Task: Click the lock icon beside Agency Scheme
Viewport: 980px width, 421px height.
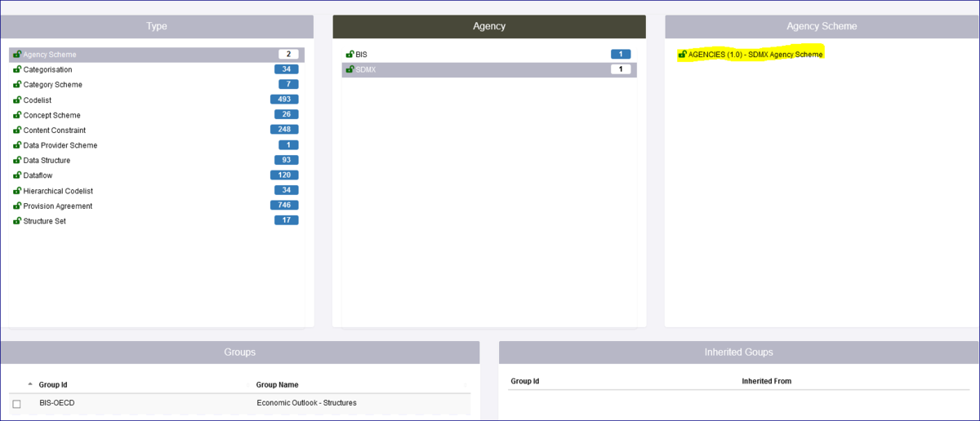Action: pos(17,55)
